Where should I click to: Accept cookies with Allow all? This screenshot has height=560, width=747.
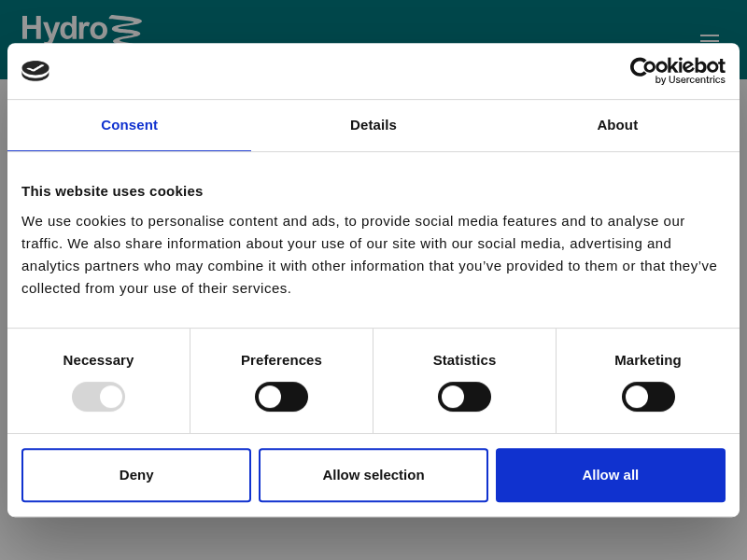611,475
